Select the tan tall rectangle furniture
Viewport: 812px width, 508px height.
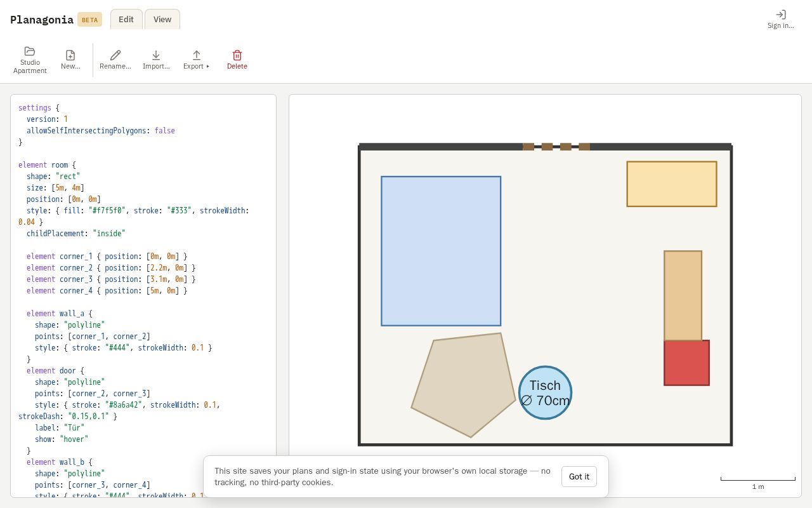pos(683,295)
